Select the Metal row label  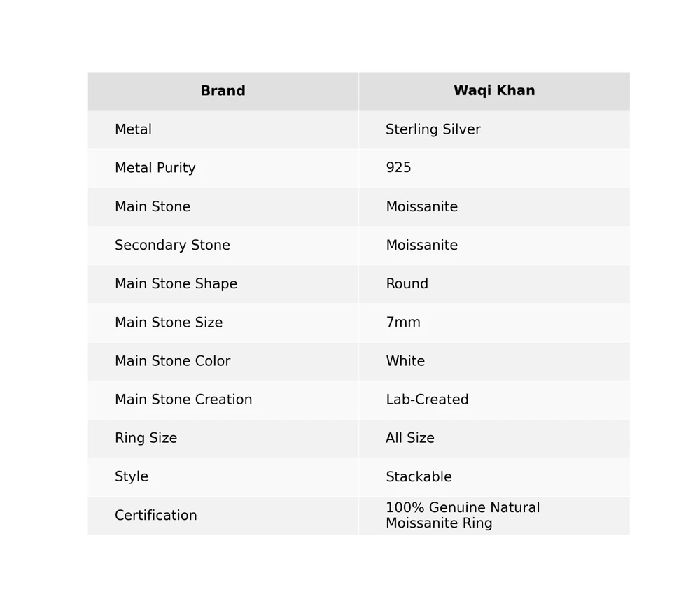pyautogui.click(x=133, y=129)
